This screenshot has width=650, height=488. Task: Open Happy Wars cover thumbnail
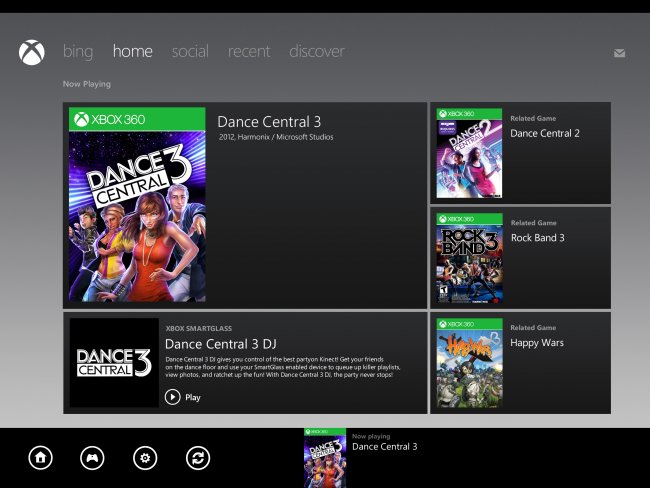click(469, 363)
